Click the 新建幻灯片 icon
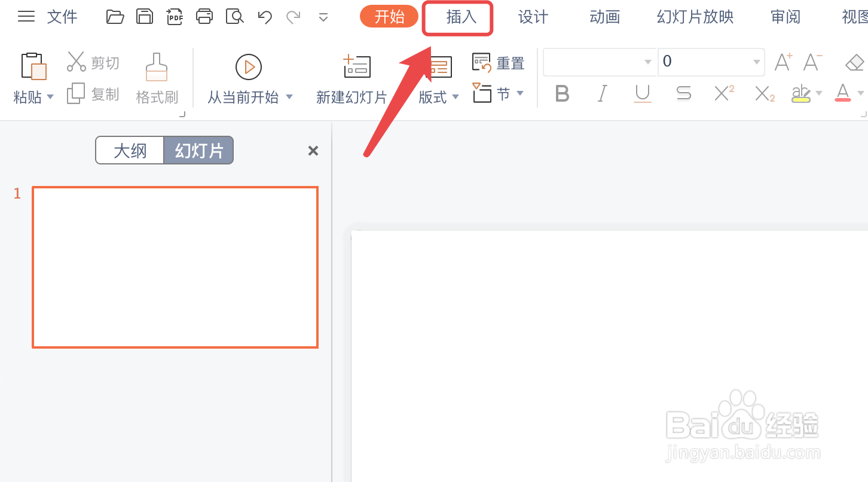This screenshot has height=482, width=868. [x=357, y=66]
